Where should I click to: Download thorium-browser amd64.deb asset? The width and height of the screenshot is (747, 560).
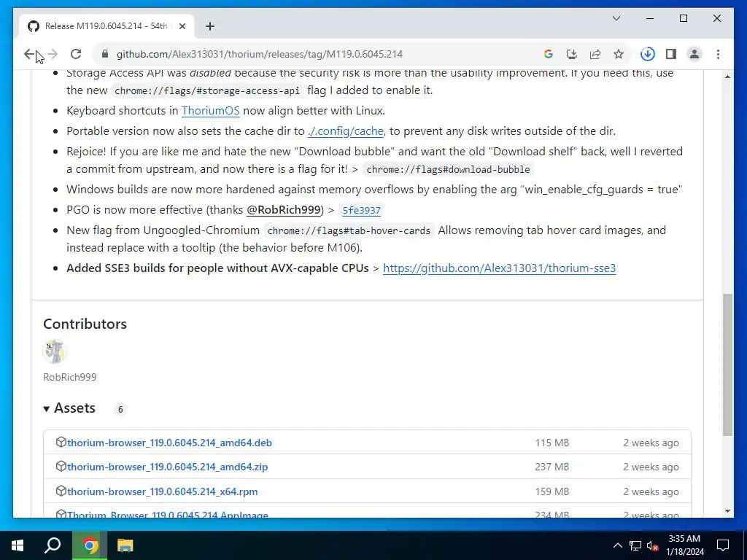coord(169,443)
